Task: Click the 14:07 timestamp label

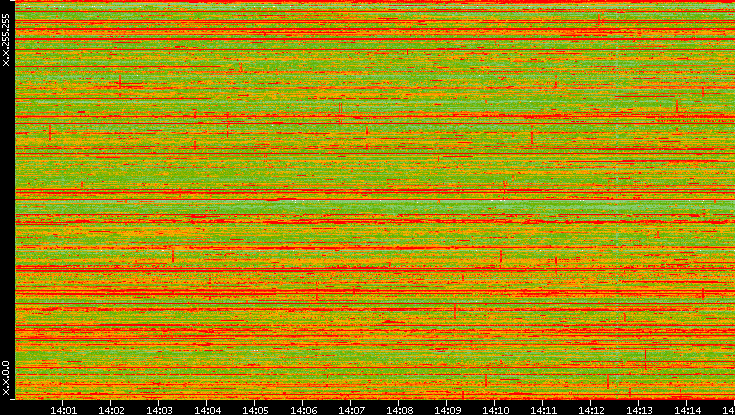Action: pos(351,410)
